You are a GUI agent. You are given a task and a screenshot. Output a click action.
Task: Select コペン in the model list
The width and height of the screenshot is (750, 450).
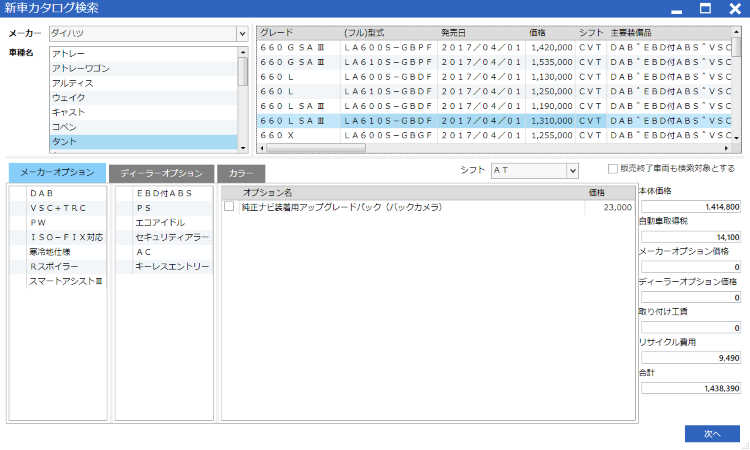point(143,127)
